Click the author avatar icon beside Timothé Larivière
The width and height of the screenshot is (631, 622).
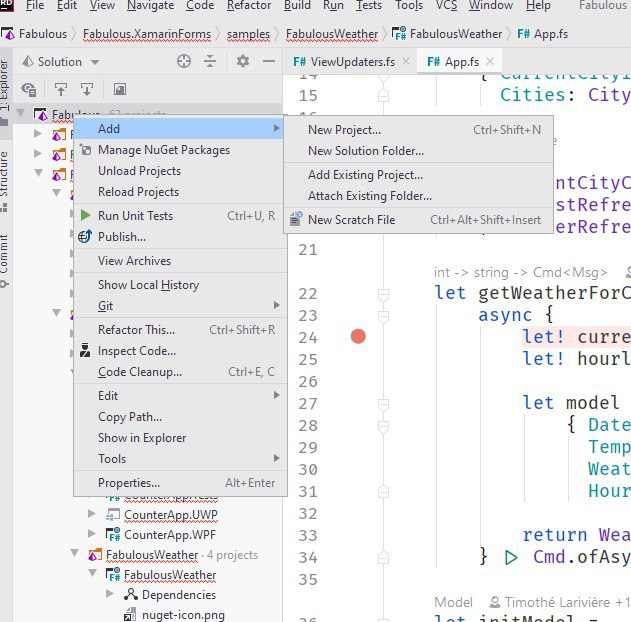[495, 602]
